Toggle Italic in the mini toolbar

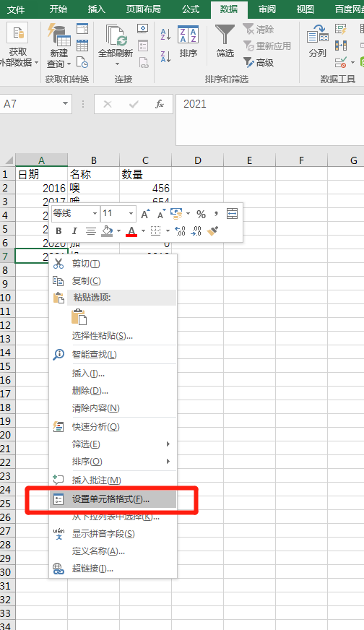[x=74, y=230]
